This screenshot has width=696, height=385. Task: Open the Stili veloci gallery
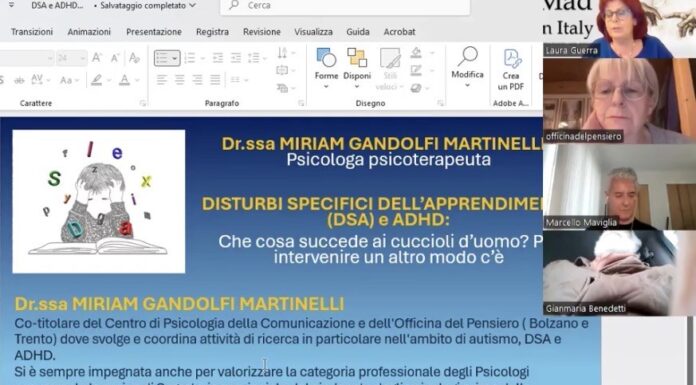coord(389,69)
